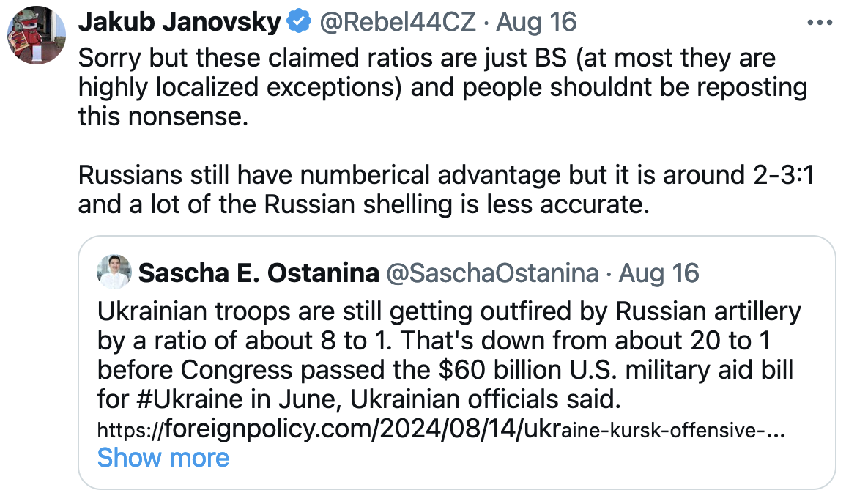The image size is (857, 504).
Task: Visit the @Rebel44CZ handle
Action: [398, 23]
